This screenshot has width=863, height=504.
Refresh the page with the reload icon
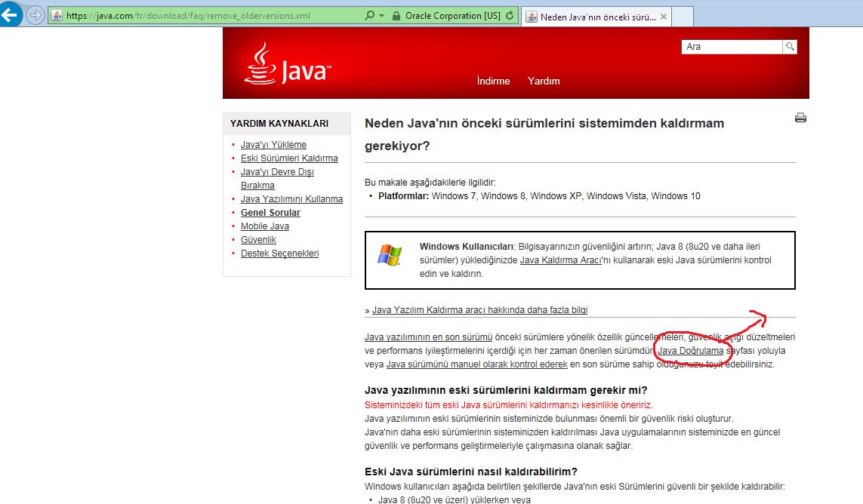[510, 16]
